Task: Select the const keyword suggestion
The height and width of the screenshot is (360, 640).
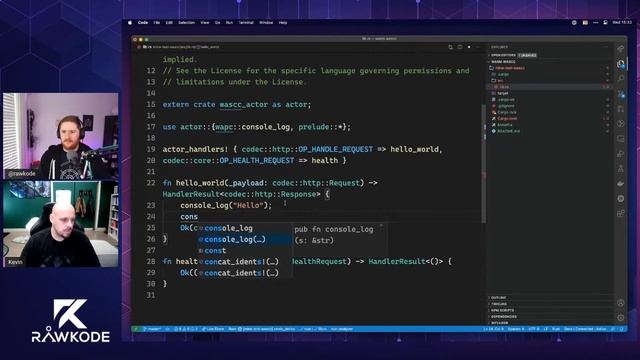Action: coord(244,251)
